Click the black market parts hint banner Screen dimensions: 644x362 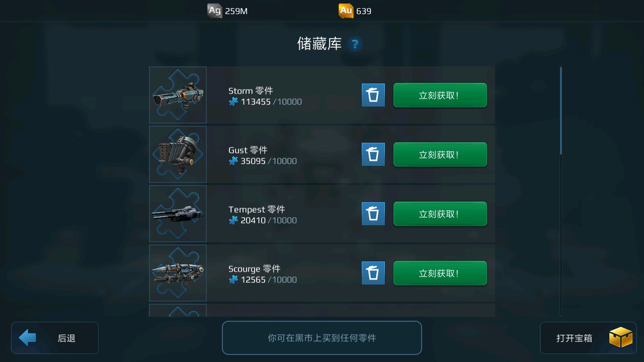click(x=322, y=338)
